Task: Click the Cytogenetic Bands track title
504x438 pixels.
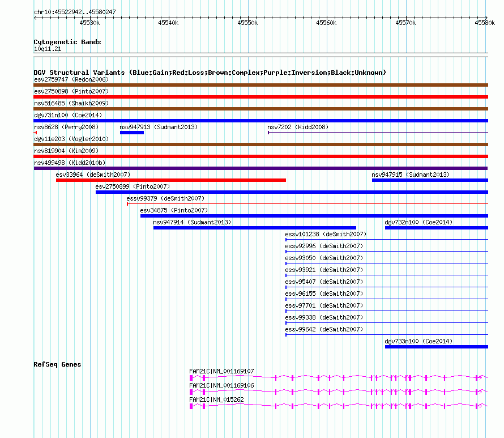Action: (67, 42)
